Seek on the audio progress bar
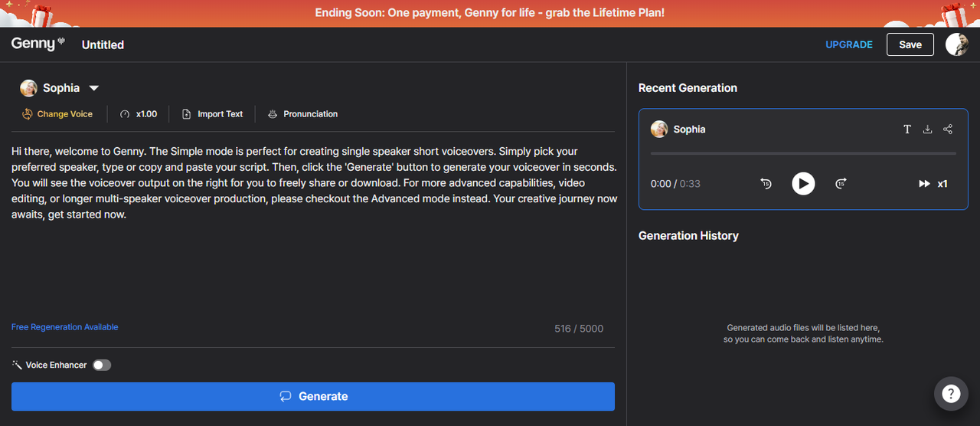 pos(803,153)
